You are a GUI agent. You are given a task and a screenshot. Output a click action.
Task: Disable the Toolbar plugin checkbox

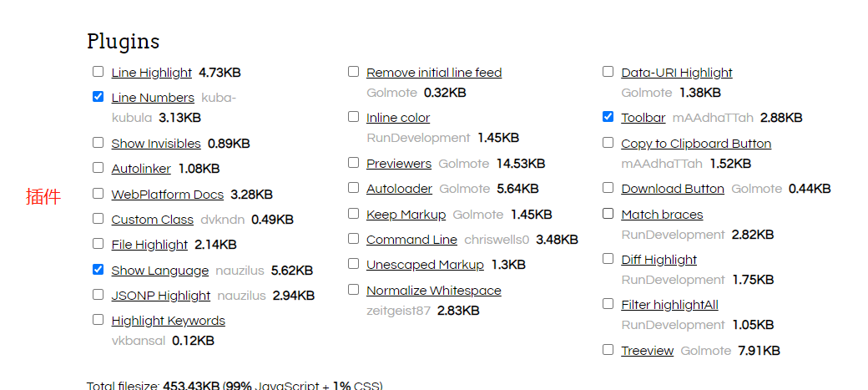(608, 116)
